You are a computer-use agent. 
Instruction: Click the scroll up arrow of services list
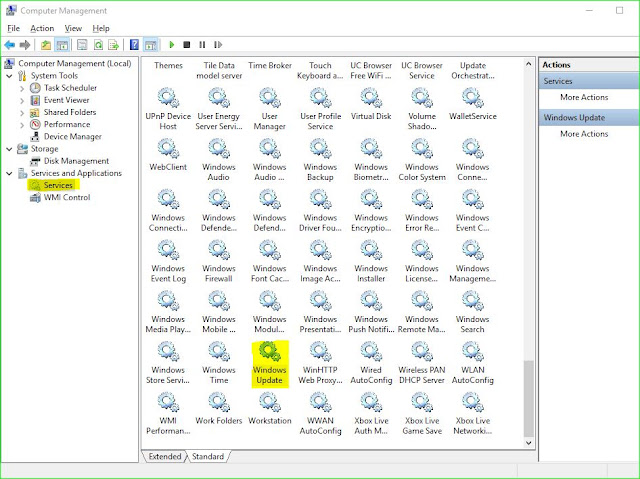pyautogui.click(x=529, y=64)
